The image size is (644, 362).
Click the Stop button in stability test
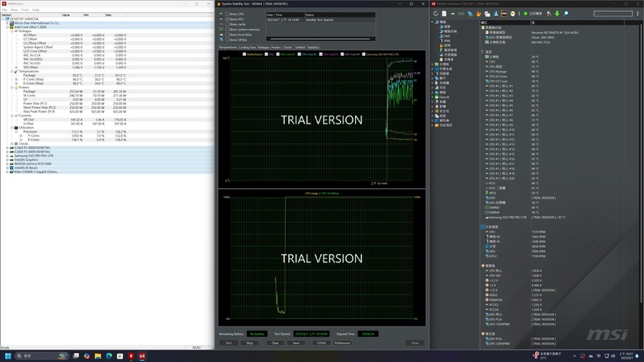coord(249,343)
